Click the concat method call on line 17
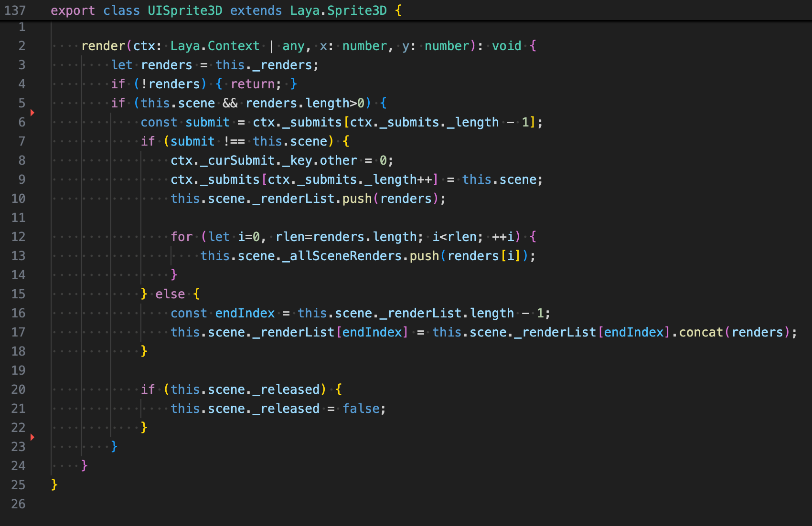This screenshot has width=812, height=526. pyautogui.click(x=701, y=332)
